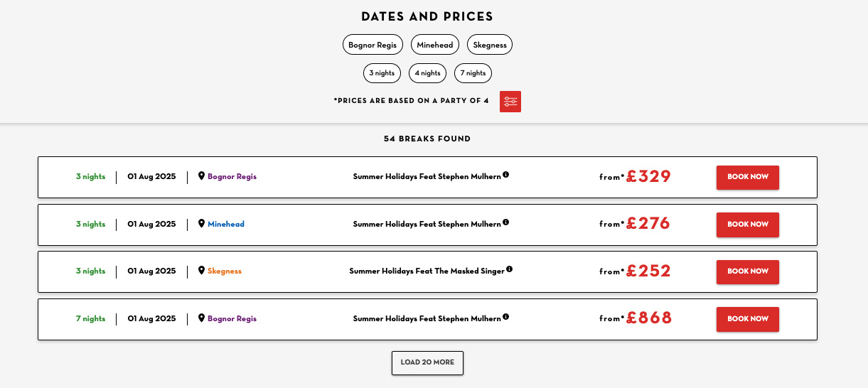
Task: Toggle the Bognor Regis resort filter
Action: 373,45
